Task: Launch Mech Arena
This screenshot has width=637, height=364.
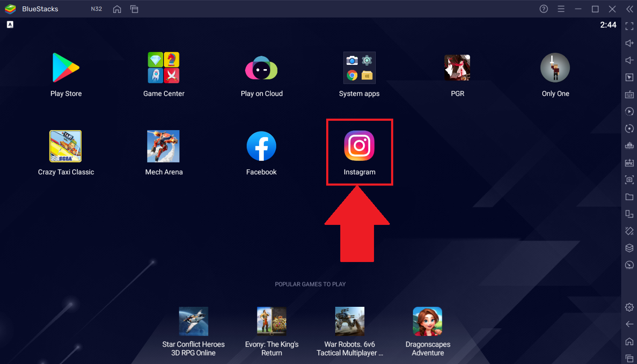Action: [x=164, y=146]
